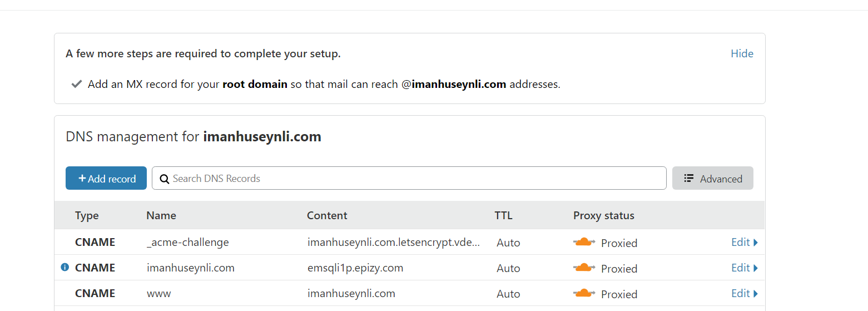Click the orange proxy cloud for www record
868x311 pixels.
[x=584, y=293]
